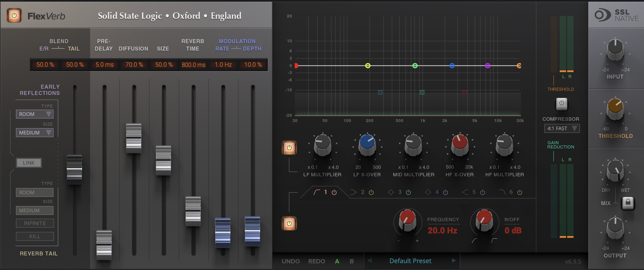Click the LINK button for early reflections

(x=29, y=163)
